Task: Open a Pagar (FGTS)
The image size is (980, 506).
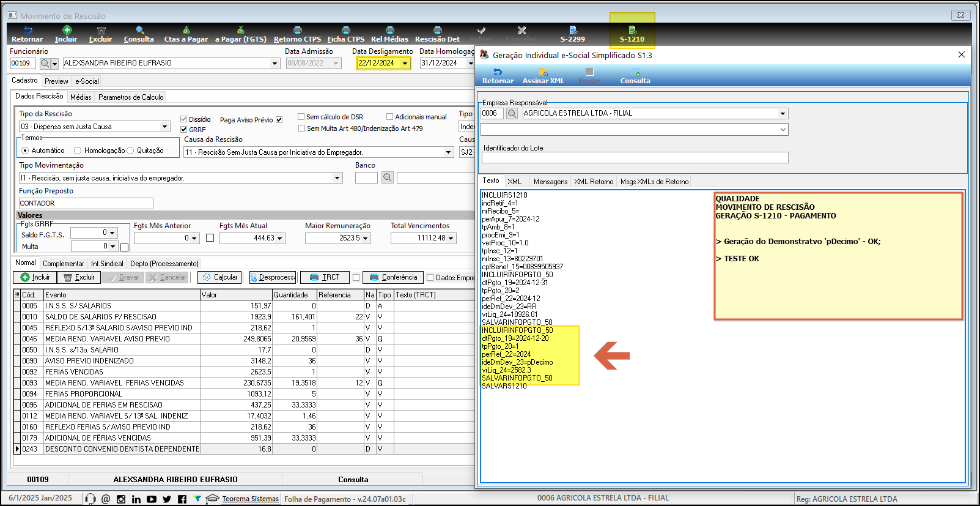Action: tap(241, 34)
